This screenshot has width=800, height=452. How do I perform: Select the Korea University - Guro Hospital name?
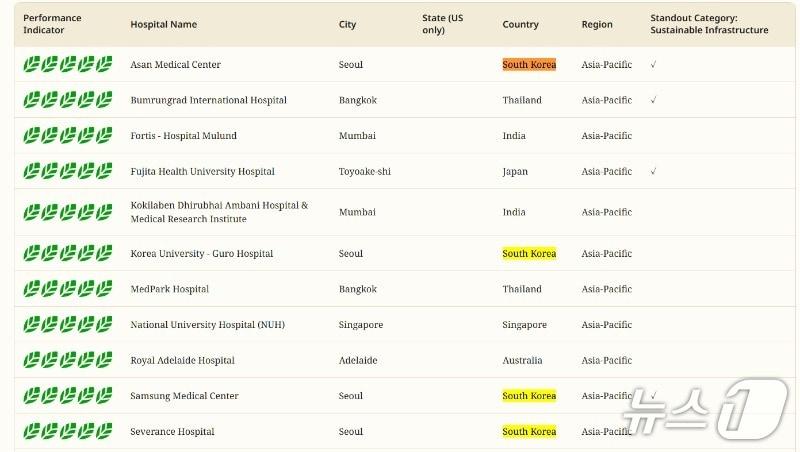(x=202, y=253)
